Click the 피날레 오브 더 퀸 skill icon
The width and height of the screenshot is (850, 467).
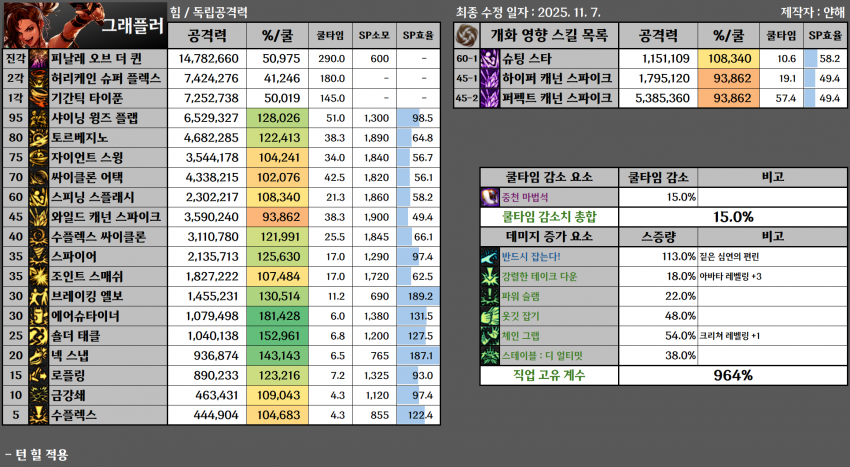pos(39,60)
